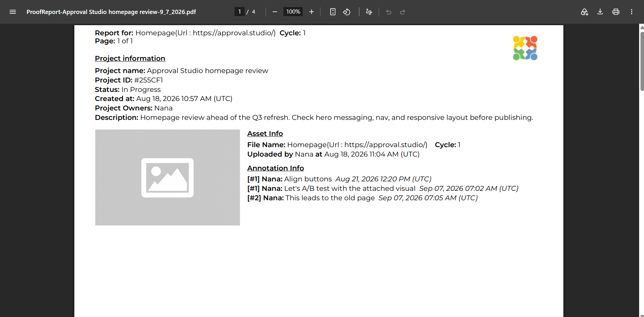Click the Annotation Info heading

point(275,168)
